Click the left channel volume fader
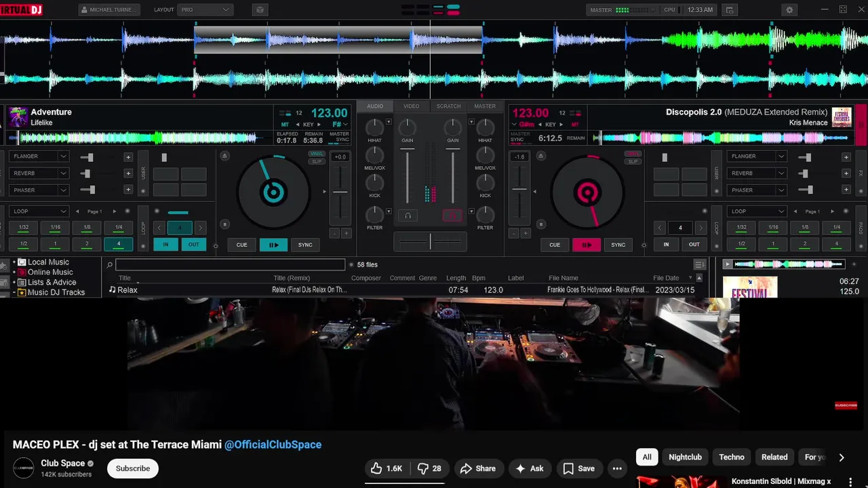 408,178
